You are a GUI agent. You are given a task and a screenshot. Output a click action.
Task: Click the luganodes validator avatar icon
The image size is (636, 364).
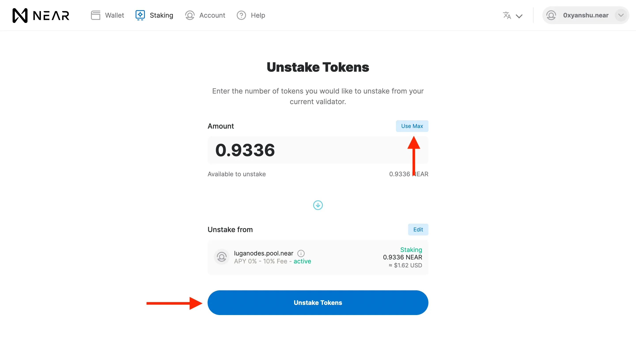pos(221,257)
